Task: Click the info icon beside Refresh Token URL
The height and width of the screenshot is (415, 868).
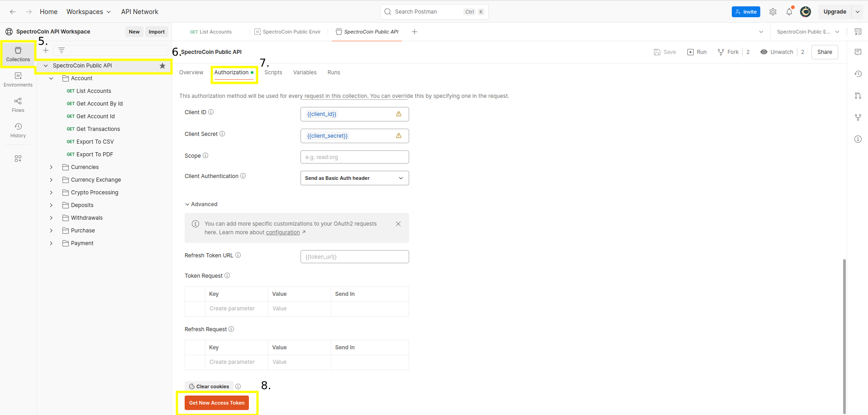Action: pyautogui.click(x=238, y=256)
